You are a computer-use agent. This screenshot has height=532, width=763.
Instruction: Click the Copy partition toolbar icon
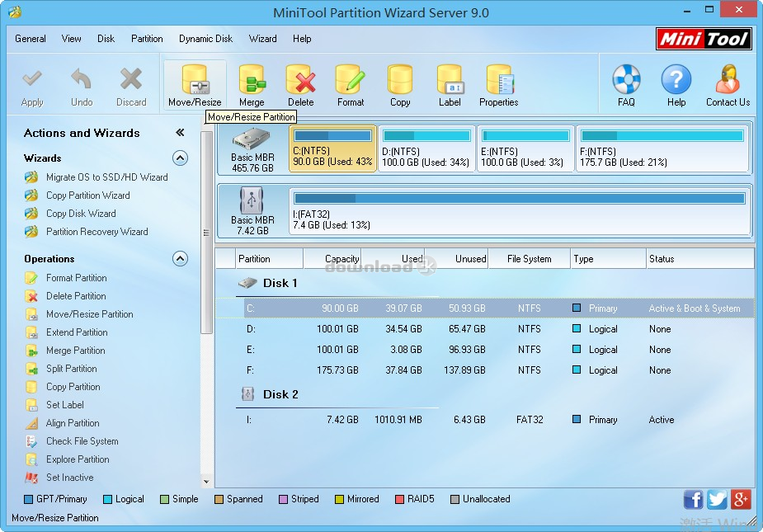400,82
